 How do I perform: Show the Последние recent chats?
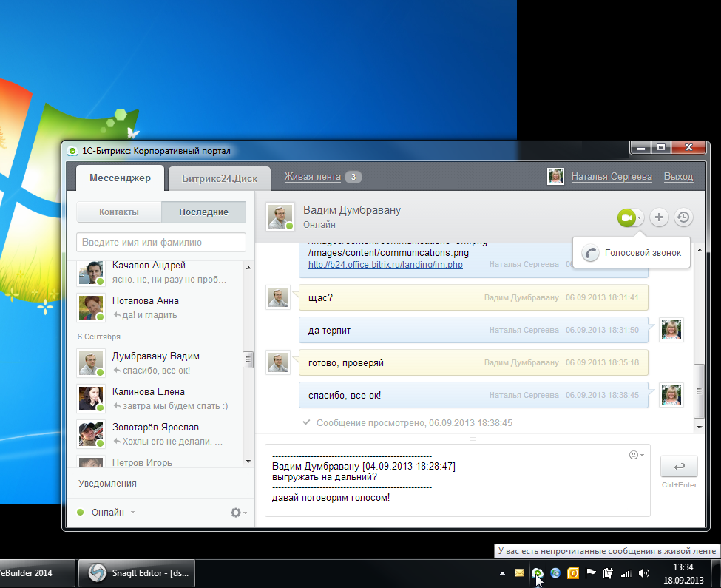coord(203,212)
